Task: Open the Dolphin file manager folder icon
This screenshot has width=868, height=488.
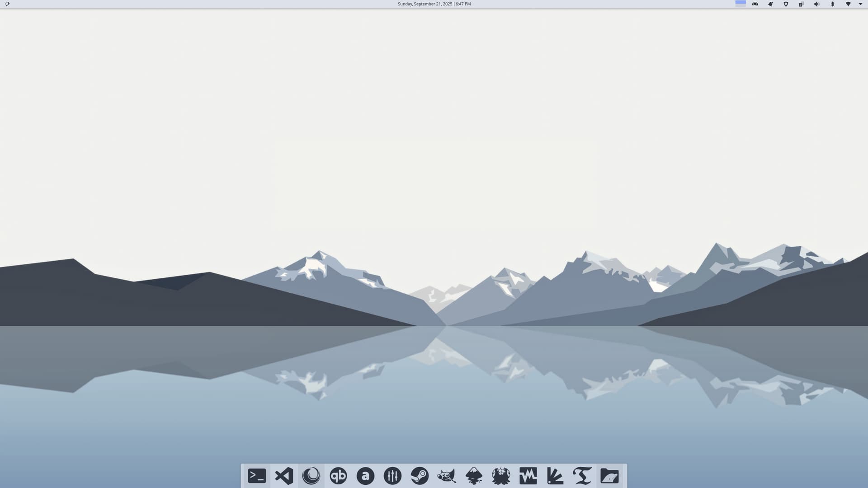Action: 609,476
